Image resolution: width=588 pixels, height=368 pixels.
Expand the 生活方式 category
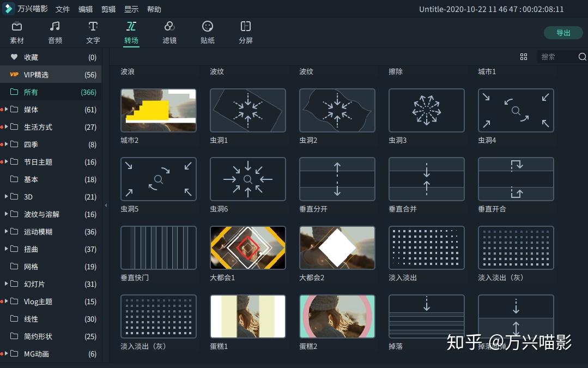click(6, 127)
